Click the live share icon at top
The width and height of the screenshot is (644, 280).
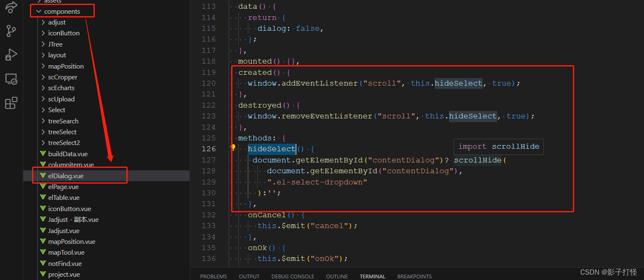click(11, 7)
